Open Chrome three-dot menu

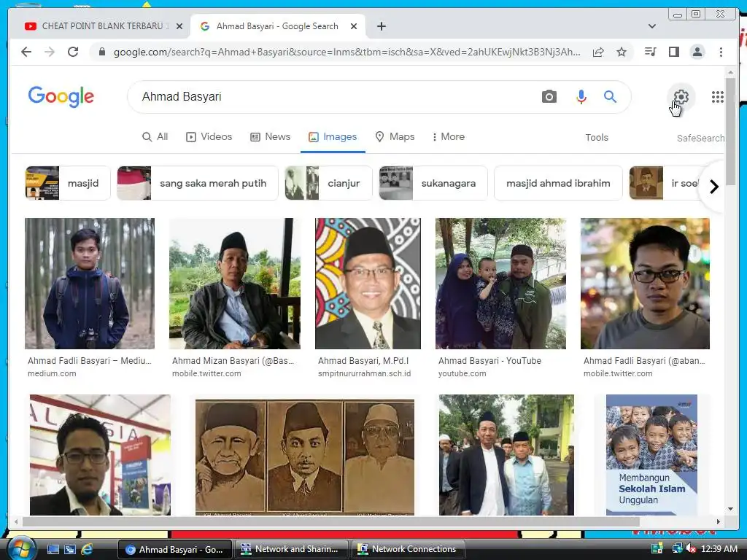tap(721, 52)
